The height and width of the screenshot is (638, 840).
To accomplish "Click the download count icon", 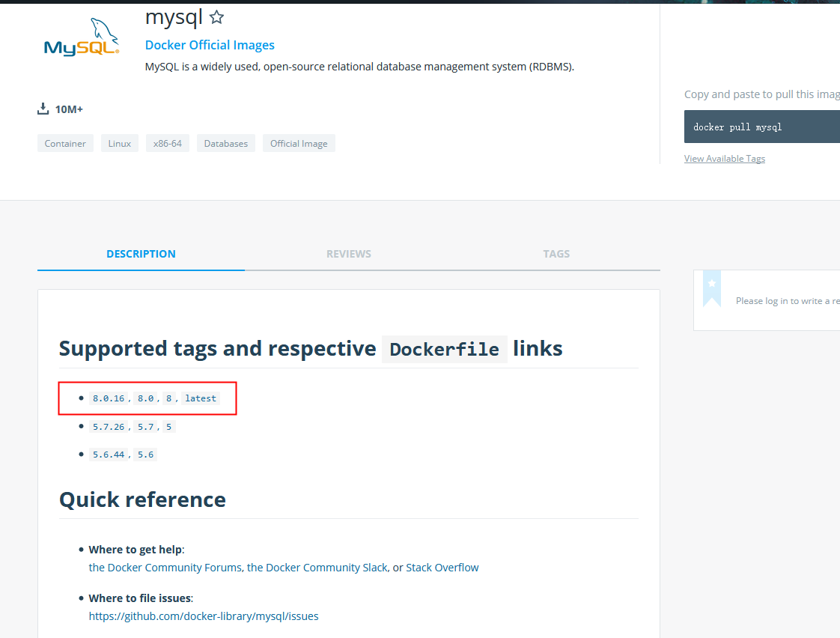I will 43,109.
